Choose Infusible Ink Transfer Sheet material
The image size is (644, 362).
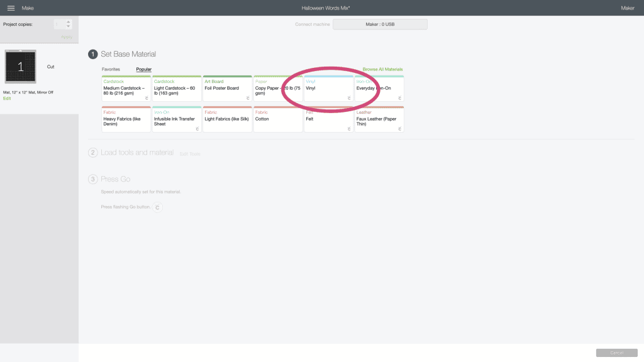177,119
